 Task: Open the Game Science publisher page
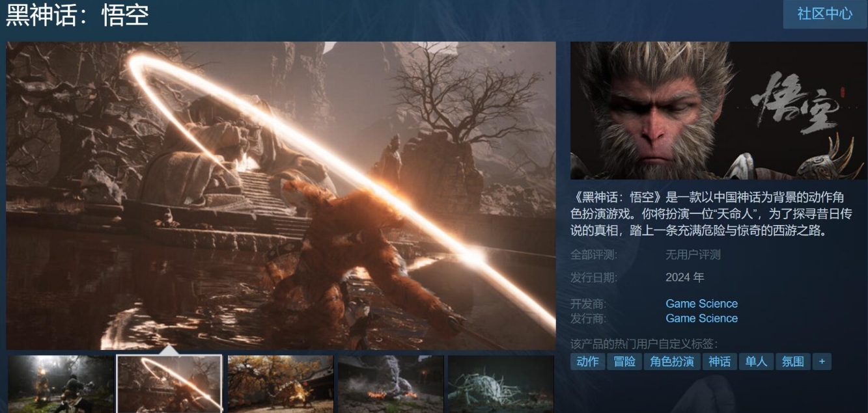coord(700,318)
